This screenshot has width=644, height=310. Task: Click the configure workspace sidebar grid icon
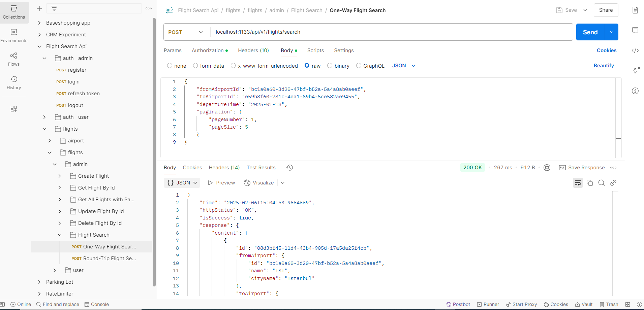click(14, 109)
